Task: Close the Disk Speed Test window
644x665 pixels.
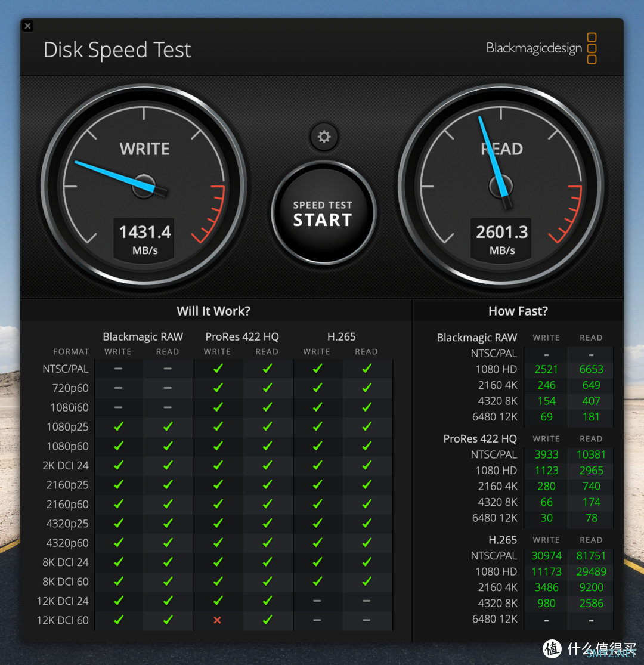Action: [x=28, y=26]
